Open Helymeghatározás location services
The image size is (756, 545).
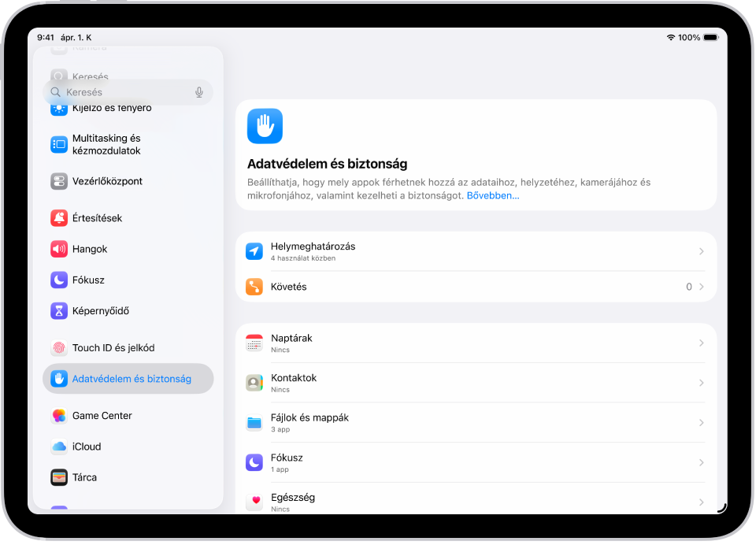[476, 251]
